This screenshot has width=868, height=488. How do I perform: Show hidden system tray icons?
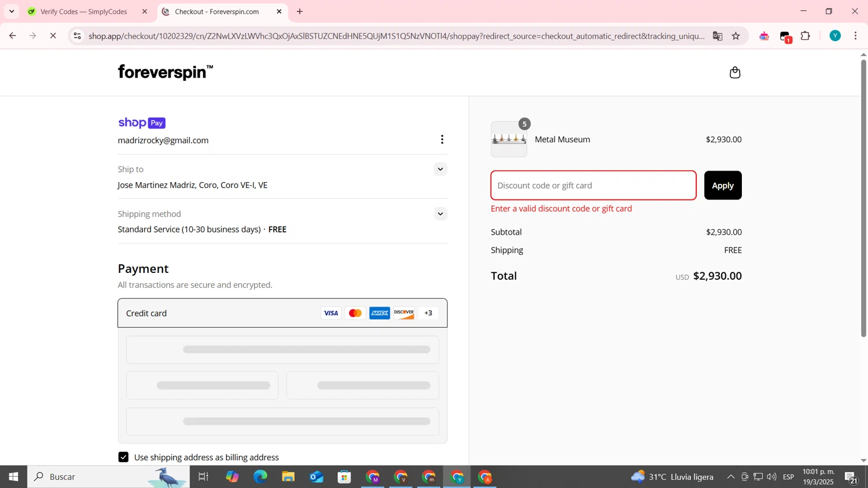point(731,477)
